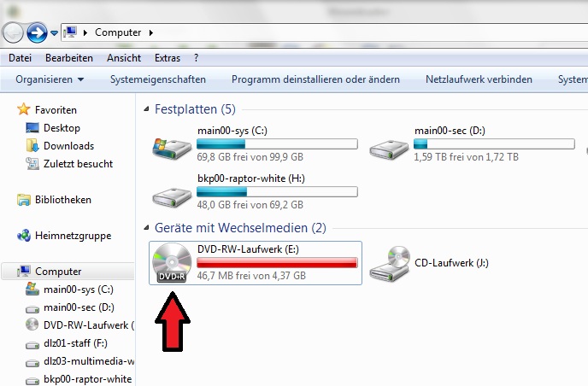
Task: Open the Extras menu
Action: (168, 58)
